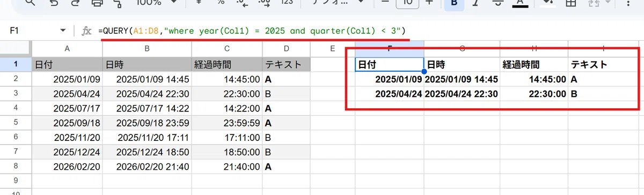Click cell A6 with 2025/11/20

click(67, 138)
